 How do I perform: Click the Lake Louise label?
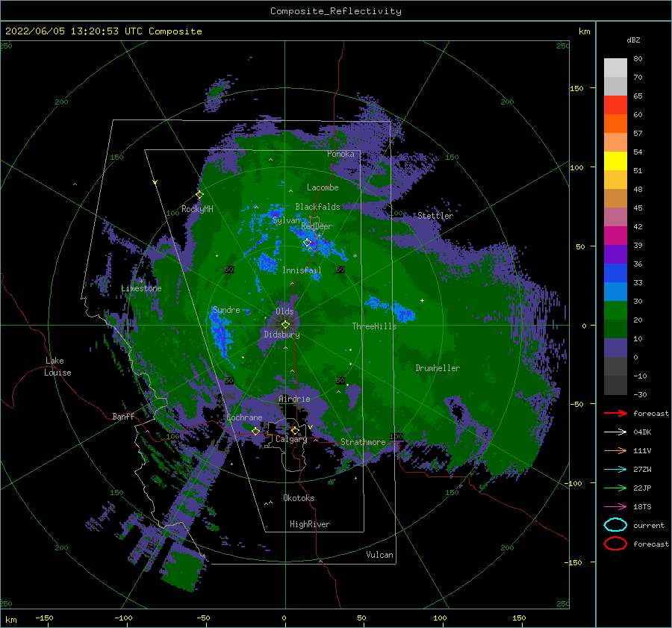[57, 367]
